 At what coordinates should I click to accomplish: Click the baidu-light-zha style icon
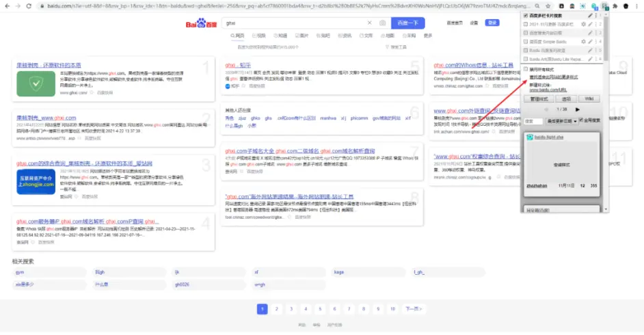click(529, 137)
